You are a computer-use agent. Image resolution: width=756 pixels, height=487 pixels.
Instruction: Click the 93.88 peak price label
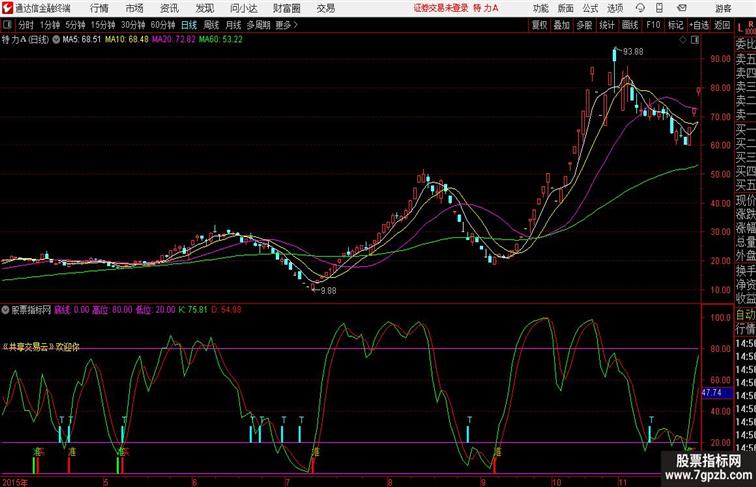[x=633, y=52]
